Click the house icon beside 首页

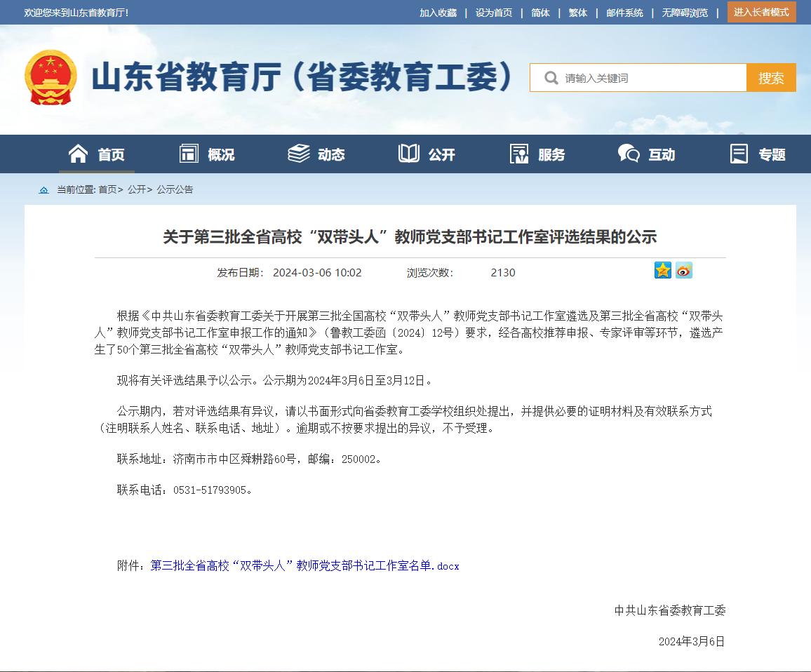[78, 154]
